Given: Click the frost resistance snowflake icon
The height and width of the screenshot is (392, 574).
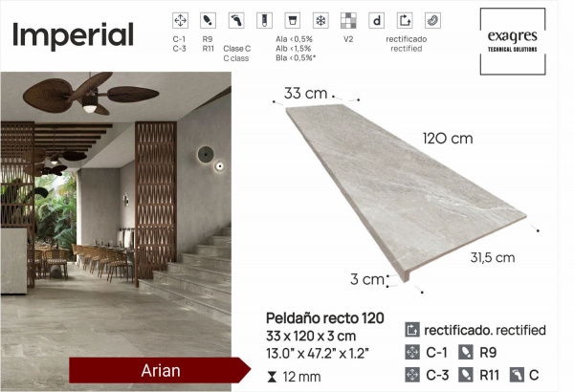Looking at the screenshot, I should coord(320,20).
